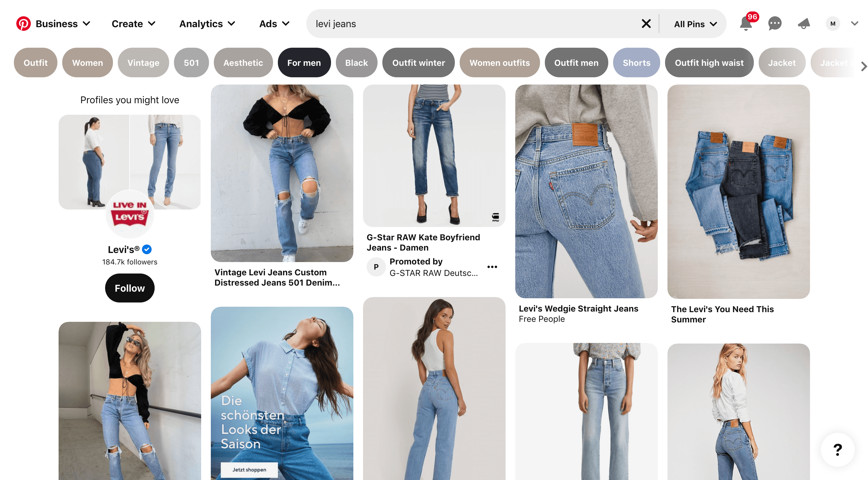Click the 'Follow' button for Levi's profile
Image resolution: width=868 pixels, height=480 pixels.
click(129, 289)
